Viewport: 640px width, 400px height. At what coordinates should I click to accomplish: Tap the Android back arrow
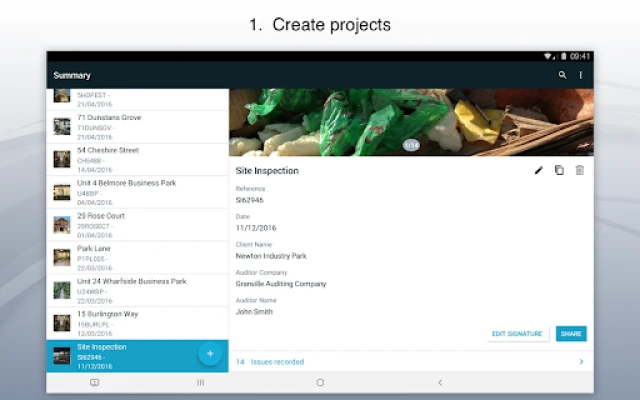coord(440,382)
